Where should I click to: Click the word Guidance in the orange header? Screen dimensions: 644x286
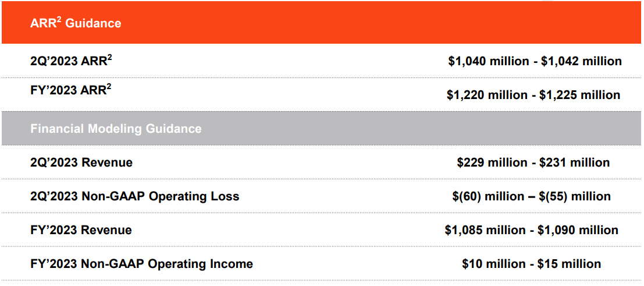[x=93, y=23]
